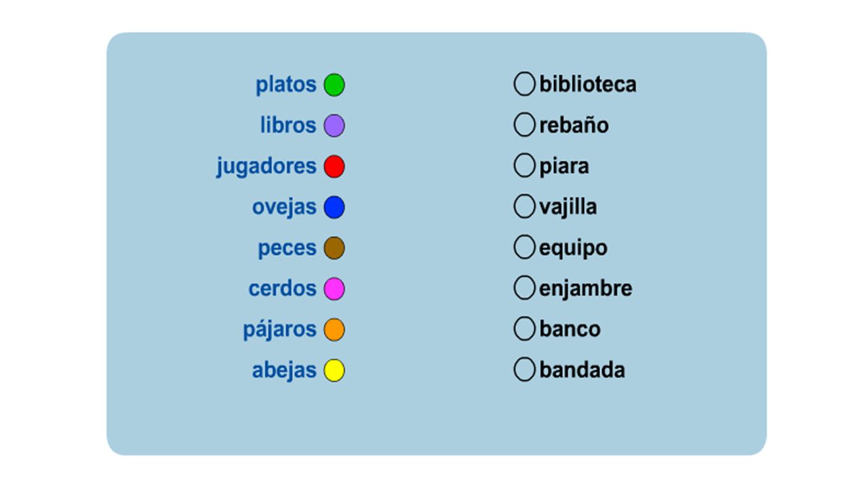Click the red circle next to jugadores
Image resolution: width=868 pixels, height=488 pixels.
point(334,167)
